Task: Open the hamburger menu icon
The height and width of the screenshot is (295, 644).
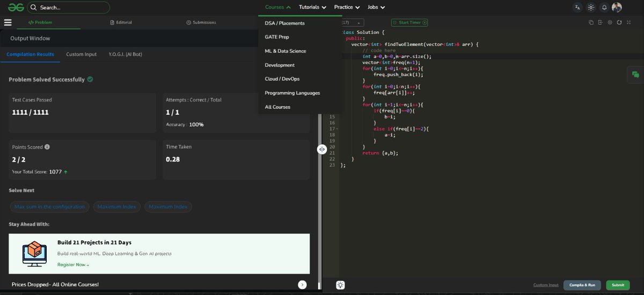Action: 8,23
